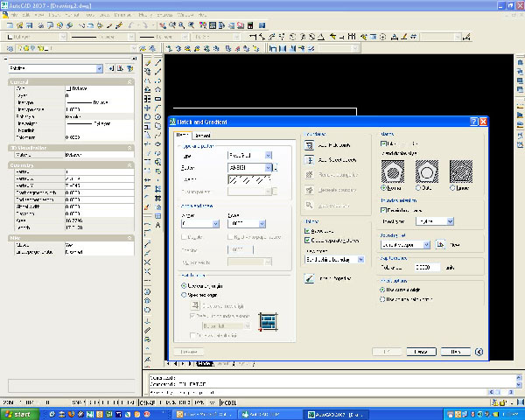This screenshot has width=525, height=420.
Task: Click the collapse arrow at dialog bottom right
Action: click(x=479, y=352)
